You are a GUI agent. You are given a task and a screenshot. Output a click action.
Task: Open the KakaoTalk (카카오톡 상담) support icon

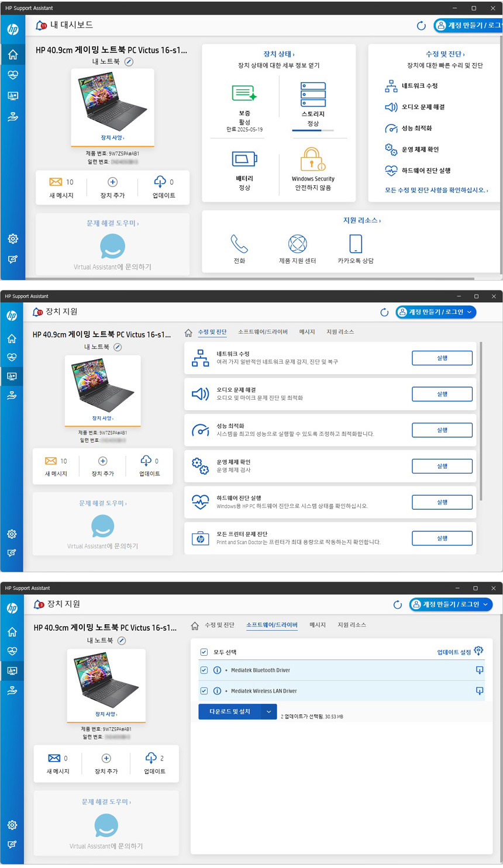point(355,244)
